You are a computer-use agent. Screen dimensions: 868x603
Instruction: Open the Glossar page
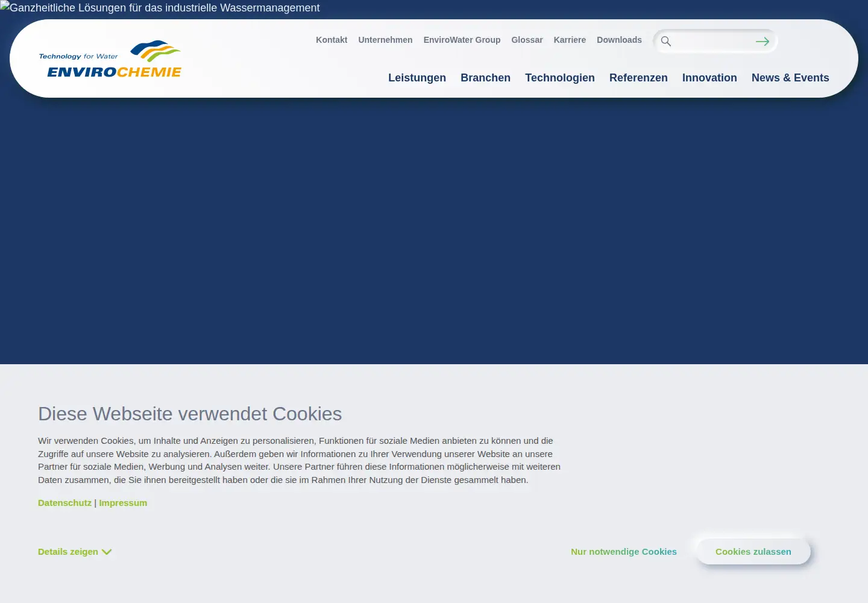tap(527, 40)
